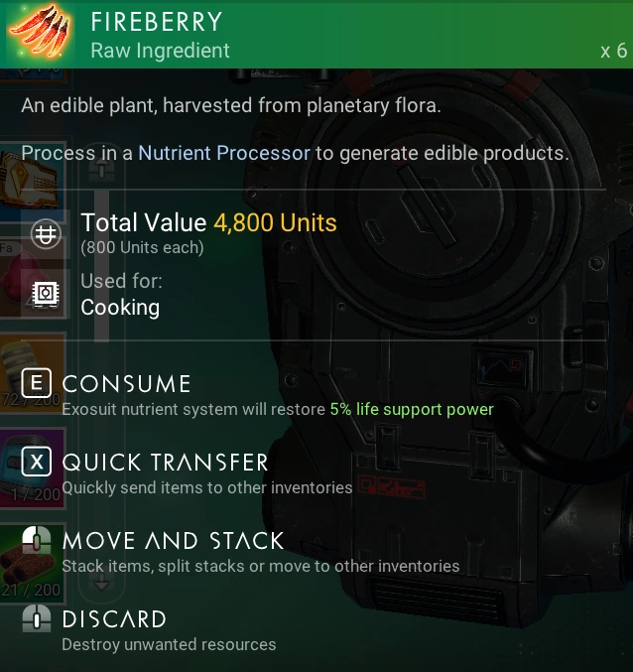
Task: Click the cooking processor chip icon
Action: (x=46, y=294)
